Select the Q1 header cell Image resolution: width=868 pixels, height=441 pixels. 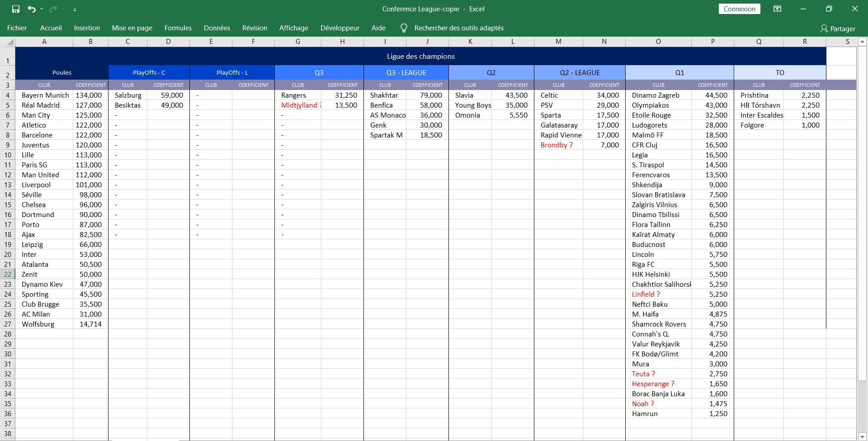click(x=680, y=72)
